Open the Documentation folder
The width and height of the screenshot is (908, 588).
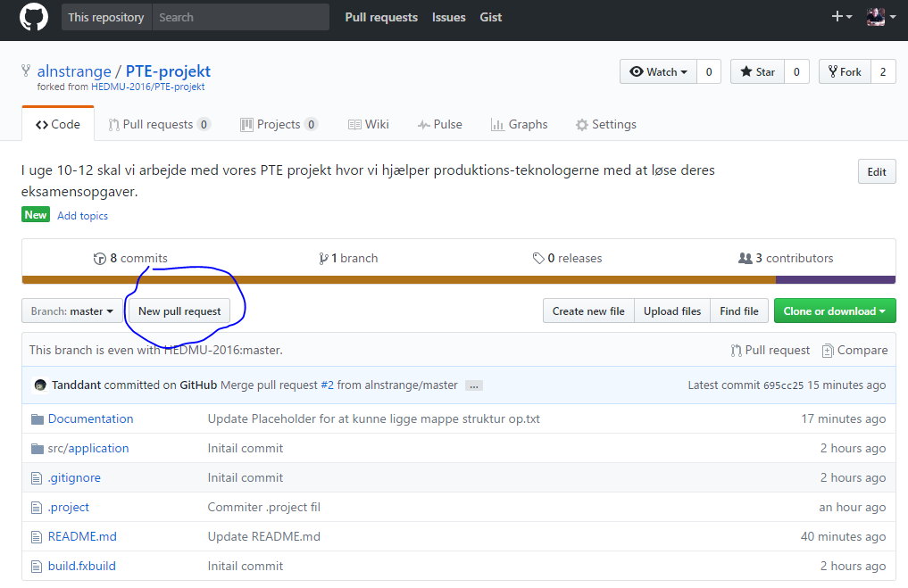[x=90, y=418]
